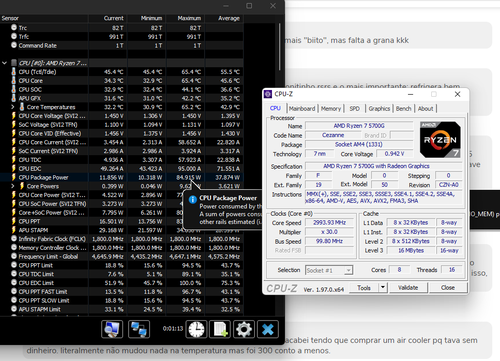Expand the Core Powers subgroup
Screen dimensions: 500x361
(x=13, y=186)
